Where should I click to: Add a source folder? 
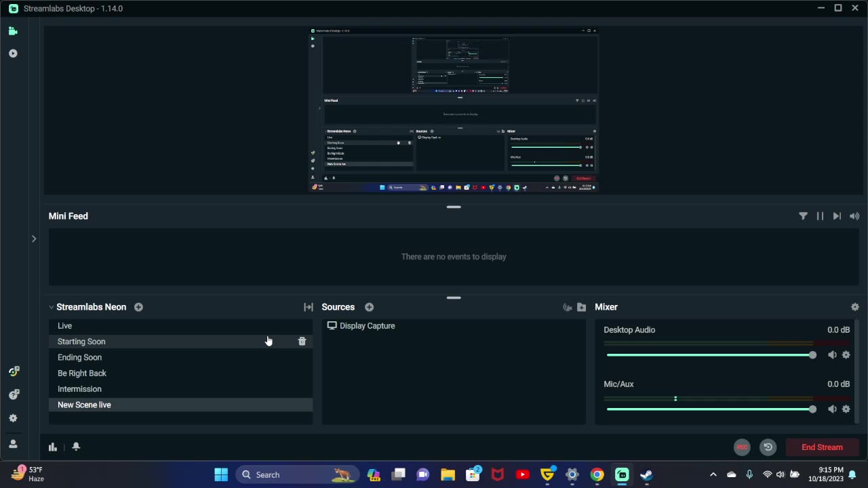pyautogui.click(x=581, y=307)
